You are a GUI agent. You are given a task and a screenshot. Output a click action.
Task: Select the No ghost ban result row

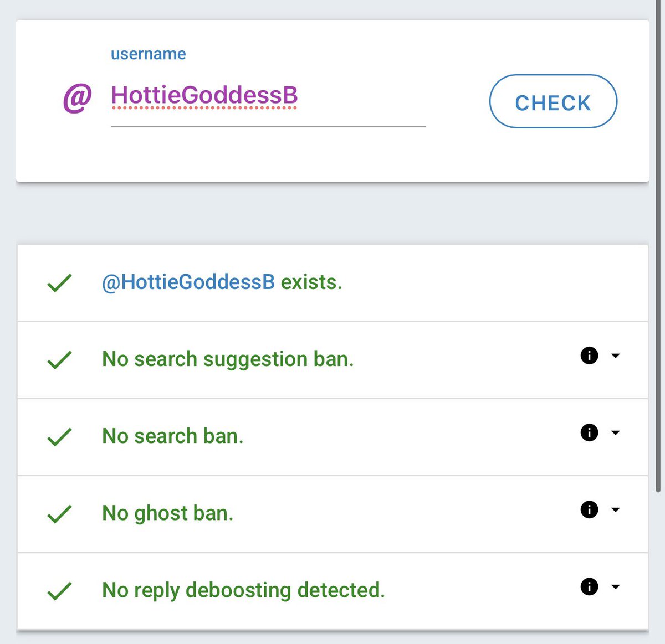332,514
